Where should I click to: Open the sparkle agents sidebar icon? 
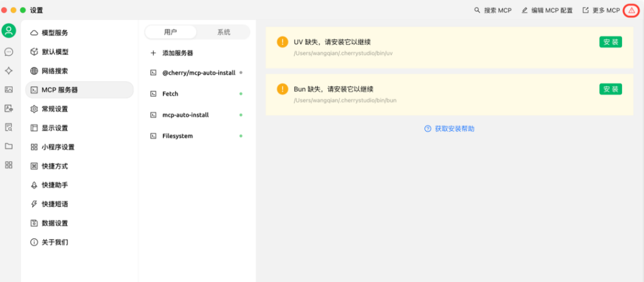[8, 70]
